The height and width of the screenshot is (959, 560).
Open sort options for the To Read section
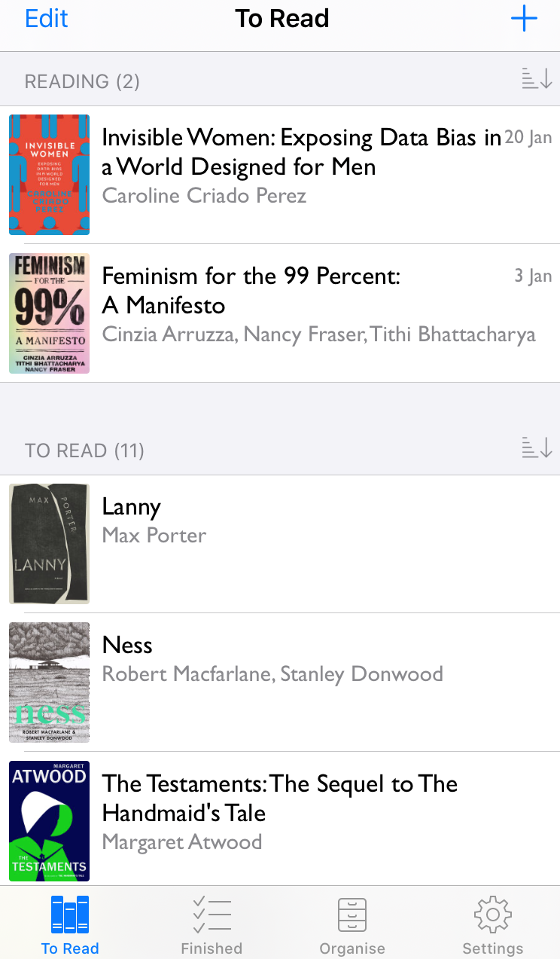click(537, 448)
